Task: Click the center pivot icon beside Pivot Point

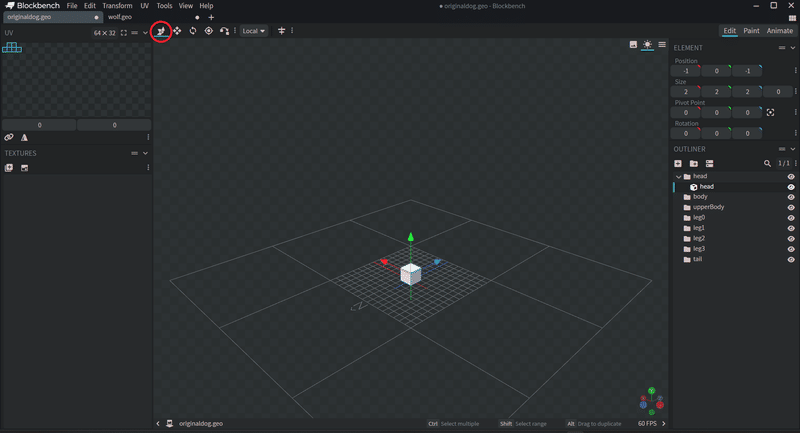Action: 770,113
